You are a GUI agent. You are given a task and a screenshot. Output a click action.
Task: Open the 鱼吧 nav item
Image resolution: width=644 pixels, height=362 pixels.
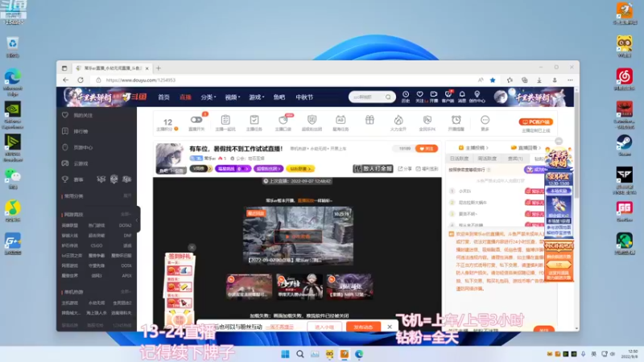[x=279, y=97]
